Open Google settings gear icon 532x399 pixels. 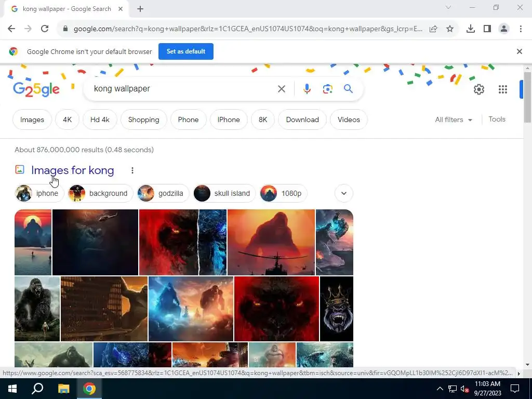tap(478, 89)
